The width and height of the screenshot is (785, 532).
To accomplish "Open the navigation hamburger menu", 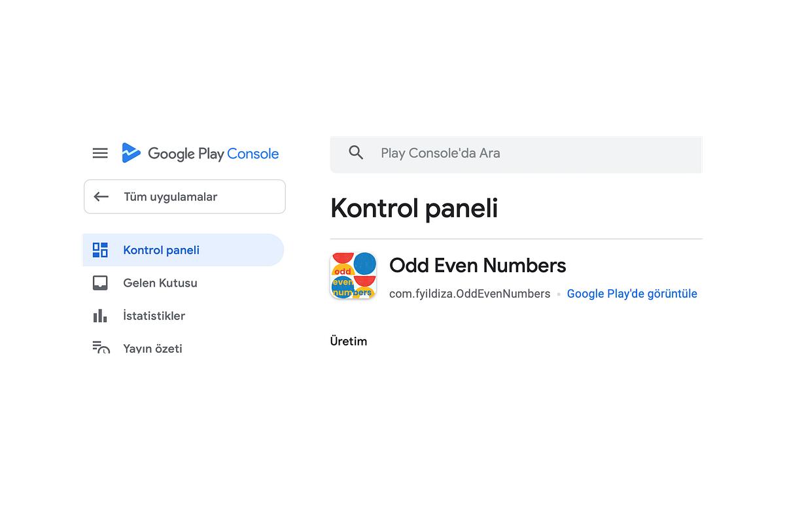I will click(100, 152).
